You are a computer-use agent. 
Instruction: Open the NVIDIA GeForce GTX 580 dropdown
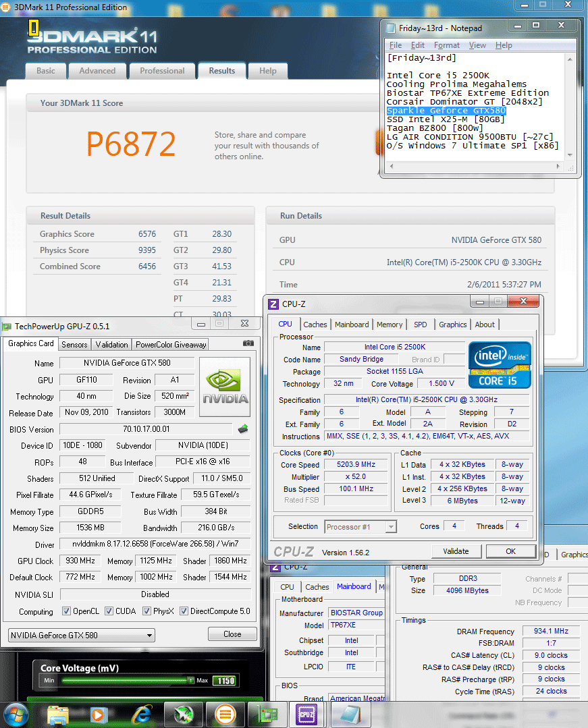(x=82, y=635)
